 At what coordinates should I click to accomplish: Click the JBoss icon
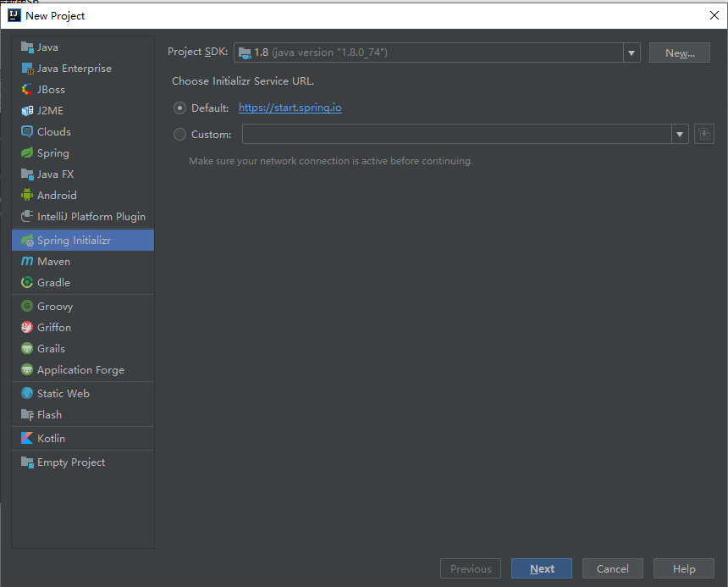tap(27, 90)
